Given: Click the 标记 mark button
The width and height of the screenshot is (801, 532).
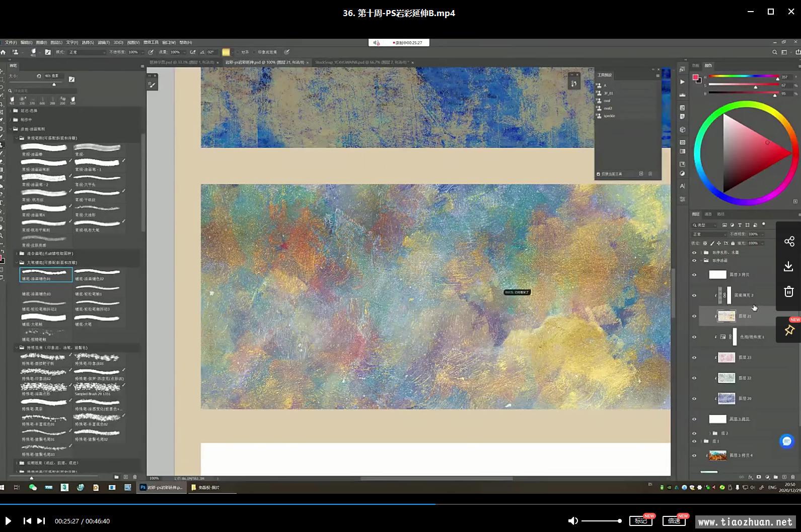Looking at the screenshot, I should (x=640, y=521).
